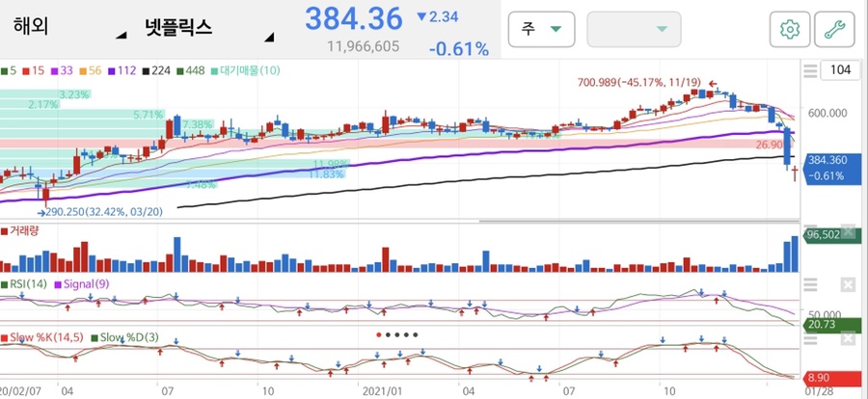Select the Signal(9) indicator label
868x399 pixels.
(x=82, y=284)
